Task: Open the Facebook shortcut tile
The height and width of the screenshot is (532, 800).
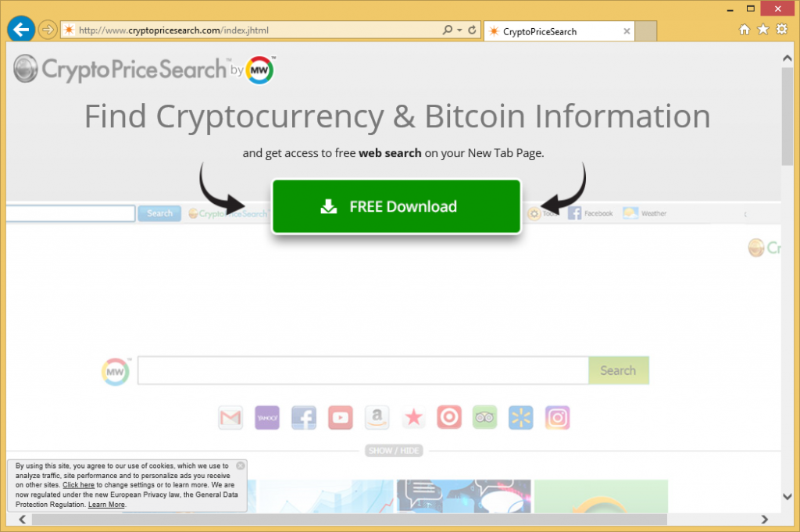Action: click(x=304, y=418)
